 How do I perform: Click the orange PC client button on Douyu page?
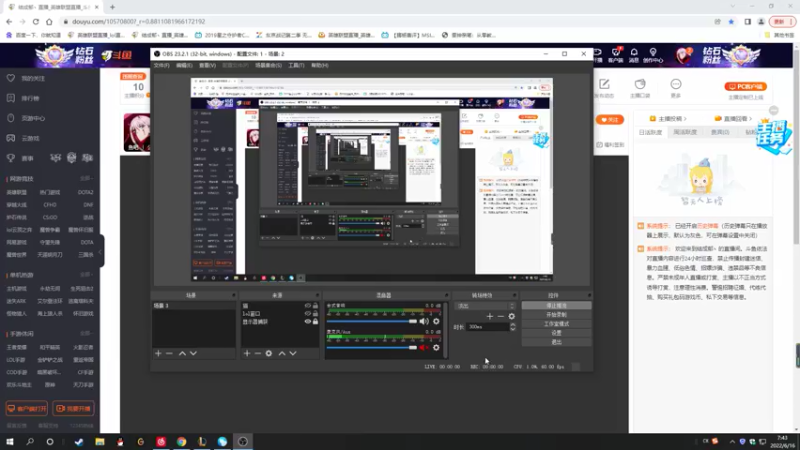(x=745, y=87)
